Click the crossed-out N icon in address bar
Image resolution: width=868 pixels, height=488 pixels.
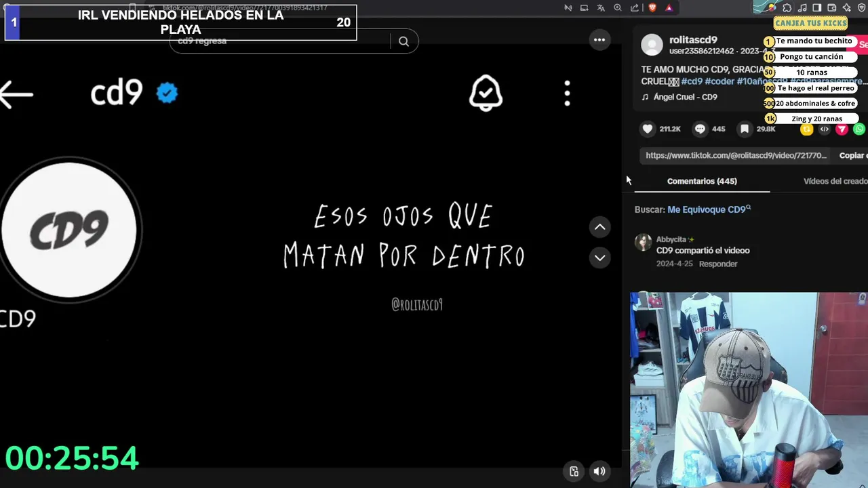[568, 7]
